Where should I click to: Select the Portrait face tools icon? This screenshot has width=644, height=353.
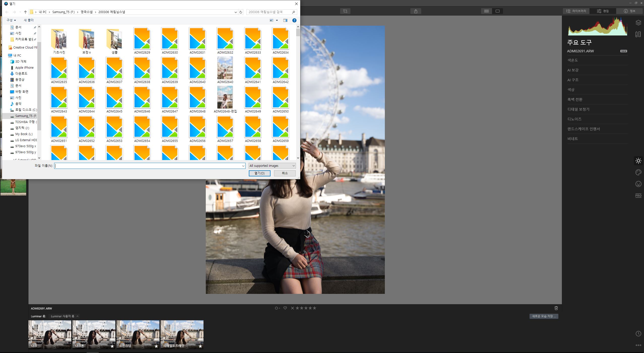coord(638,184)
